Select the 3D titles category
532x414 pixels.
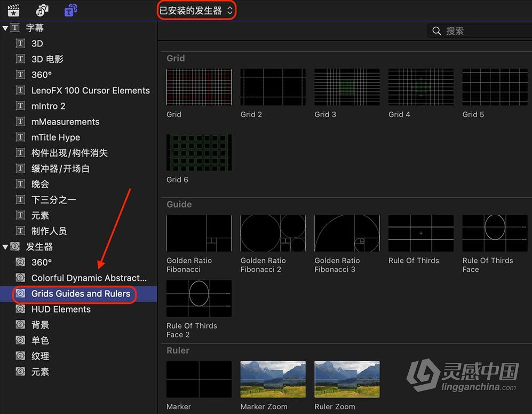tap(37, 43)
